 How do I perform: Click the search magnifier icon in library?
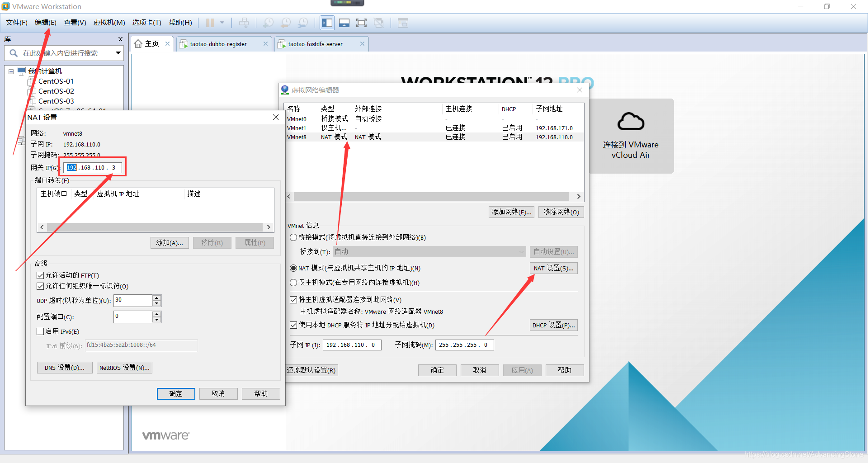click(x=14, y=53)
